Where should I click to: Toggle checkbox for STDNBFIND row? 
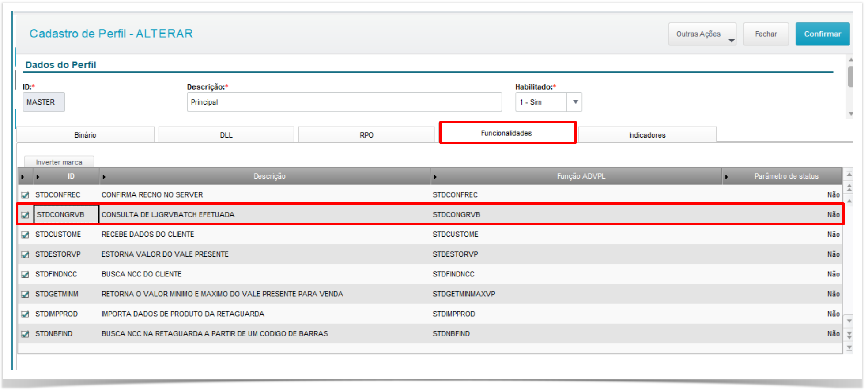click(x=25, y=334)
